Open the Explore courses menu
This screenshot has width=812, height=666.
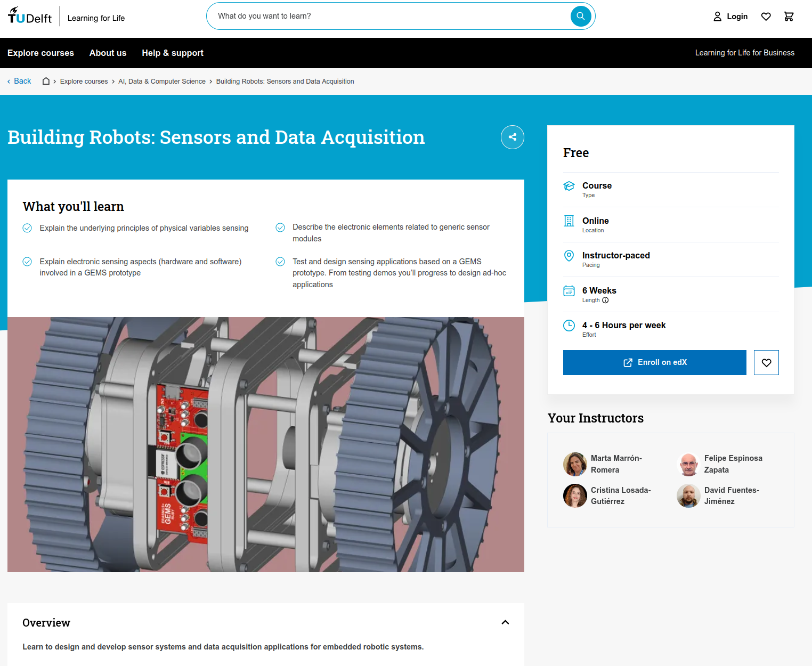(x=40, y=53)
